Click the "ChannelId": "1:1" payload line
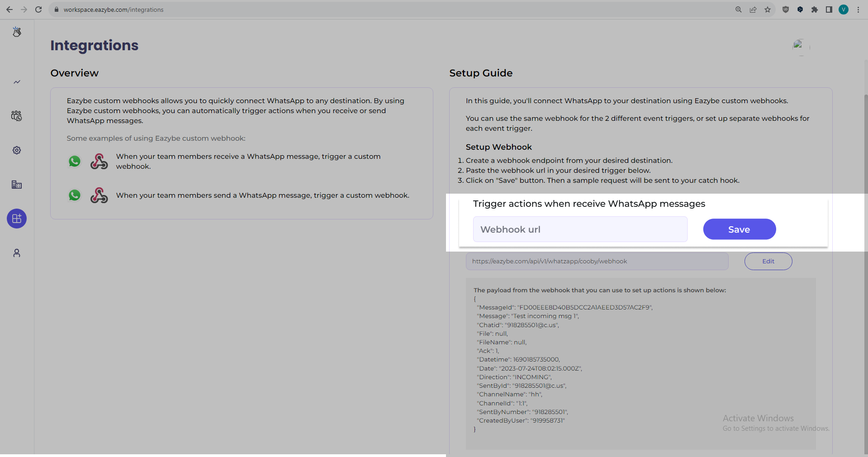This screenshot has height=457, width=868. (x=502, y=403)
